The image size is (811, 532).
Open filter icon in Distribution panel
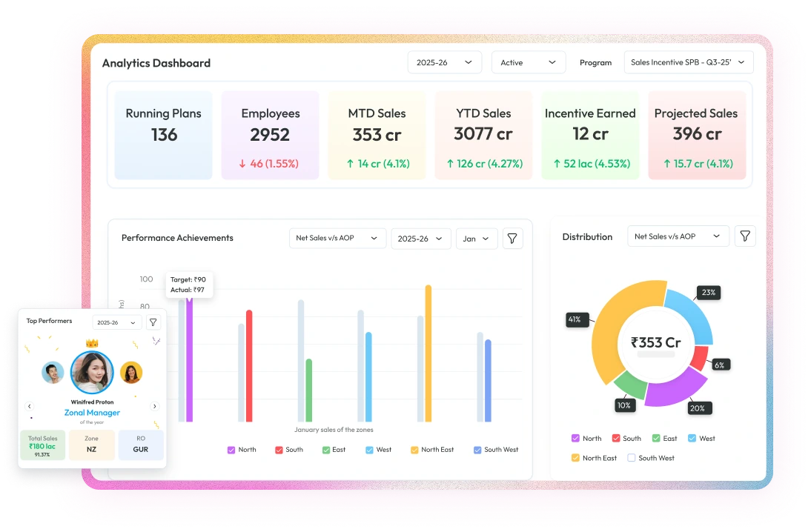click(x=745, y=236)
